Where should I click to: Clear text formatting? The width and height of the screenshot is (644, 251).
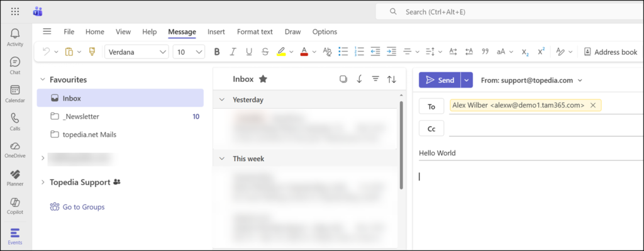tap(327, 52)
